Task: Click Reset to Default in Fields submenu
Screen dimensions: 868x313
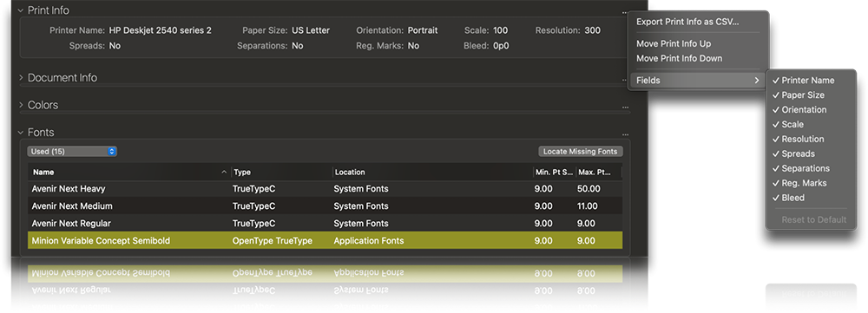Action: tap(814, 219)
